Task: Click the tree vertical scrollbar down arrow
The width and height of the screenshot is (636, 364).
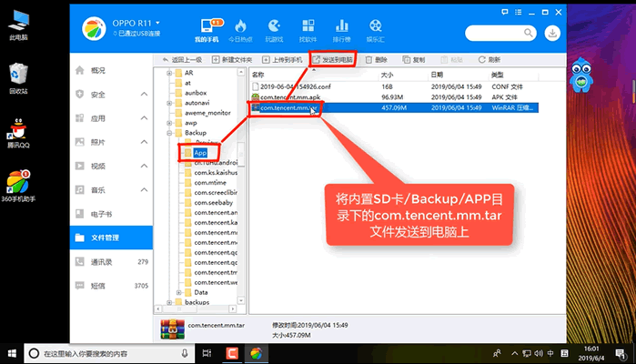Action: [x=241, y=300]
